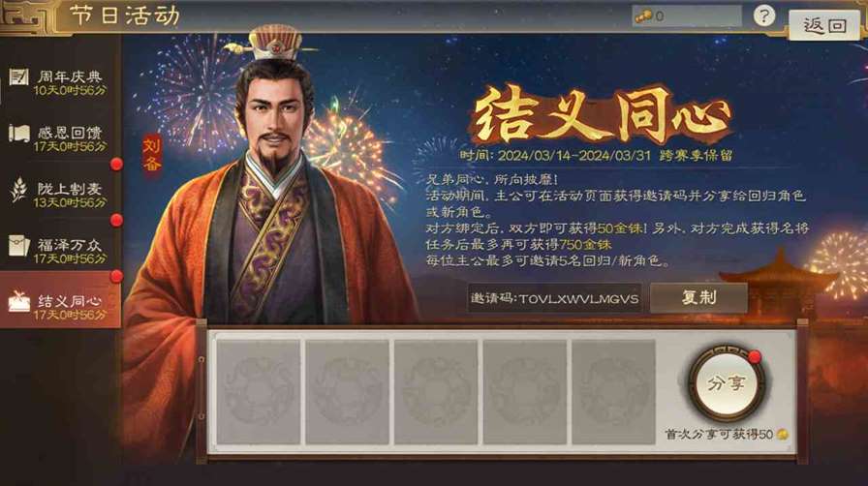Click the scroll icon beside 感恩回馈

coord(18,134)
